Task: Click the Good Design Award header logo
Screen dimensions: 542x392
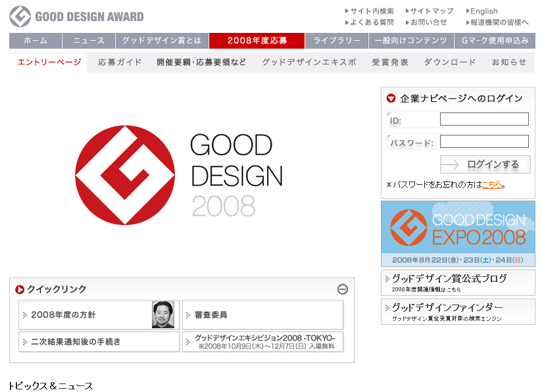Action: (x=76, y=16)
